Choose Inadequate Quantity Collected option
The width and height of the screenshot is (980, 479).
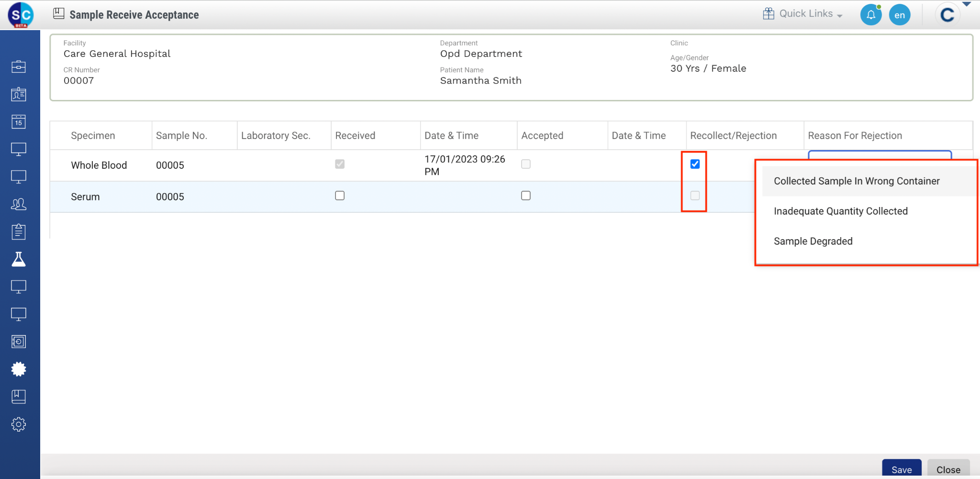pyautogui.click(x=840, y=211)
